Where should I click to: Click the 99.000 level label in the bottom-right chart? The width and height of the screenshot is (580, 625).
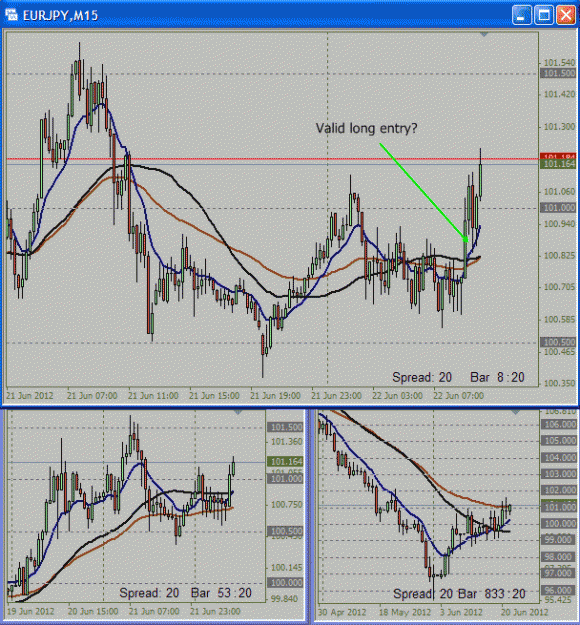click(x=559, y=540)
